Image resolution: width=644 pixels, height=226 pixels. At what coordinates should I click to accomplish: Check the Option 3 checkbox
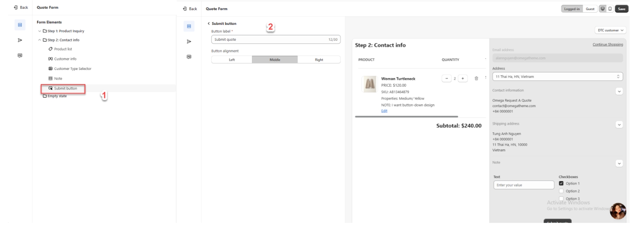pos(561,198)
